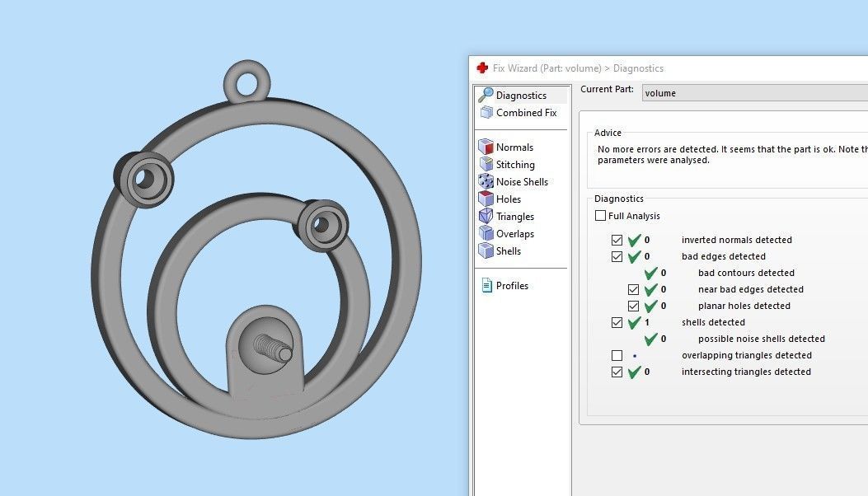Toggle the intersecting triangles detected checkbox
Screen dimensions: 868x496
(617, 372)
